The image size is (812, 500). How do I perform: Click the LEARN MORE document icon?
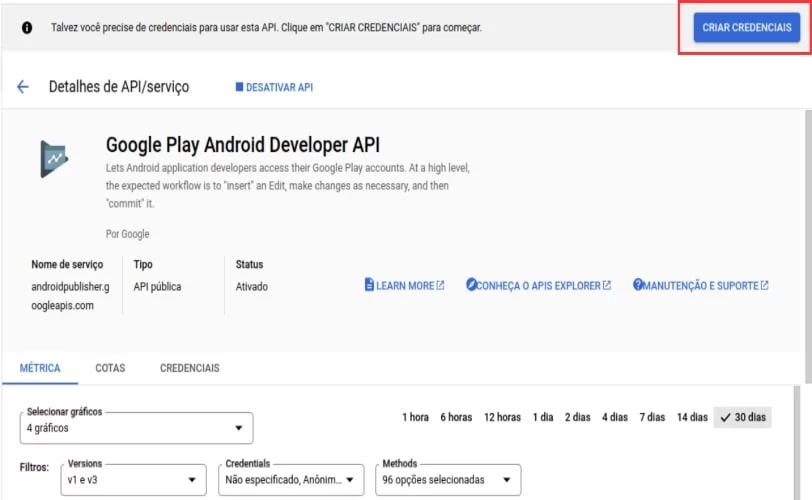(x=369, y=285)
